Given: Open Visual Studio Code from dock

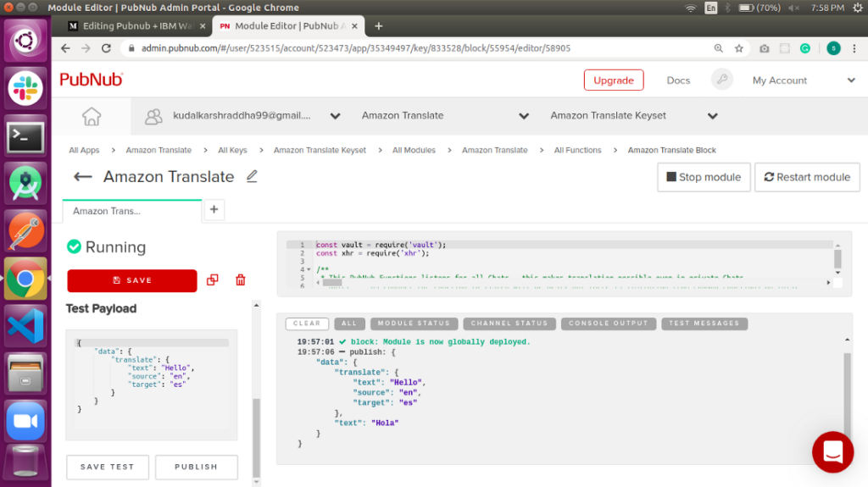Looking at the screenshot, I should tap(25, 326).
